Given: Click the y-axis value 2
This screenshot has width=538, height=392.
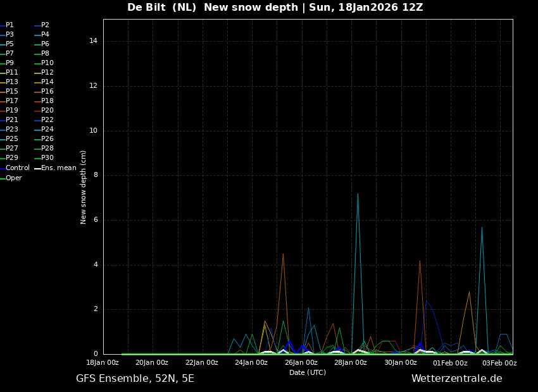Looking at the screenshot, I should [x=96, y=309].
